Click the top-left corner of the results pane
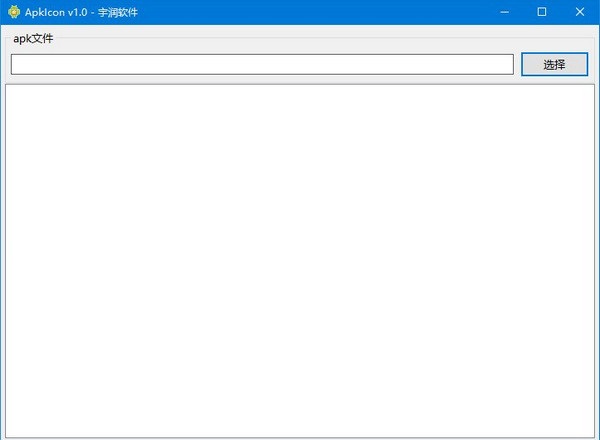 pyautogui.click(x=12, y=91)
